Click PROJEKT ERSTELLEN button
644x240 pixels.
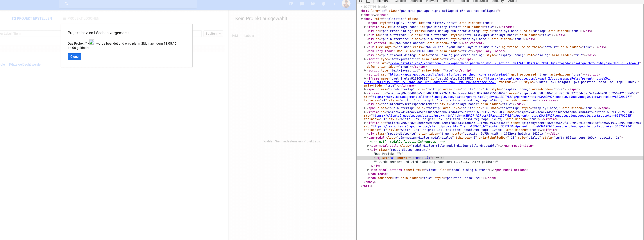tap(32, 19)
